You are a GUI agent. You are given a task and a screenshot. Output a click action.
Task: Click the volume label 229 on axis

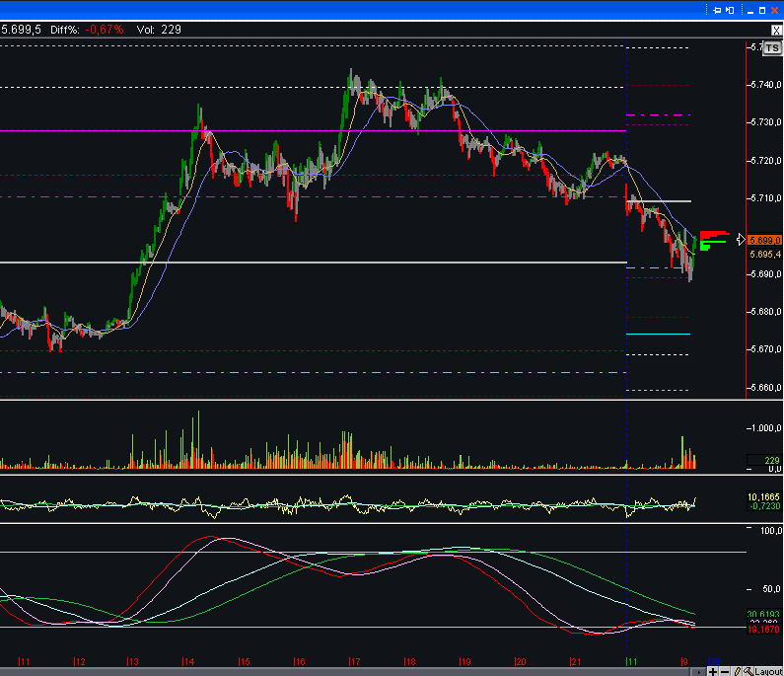[x=770, y=460]
